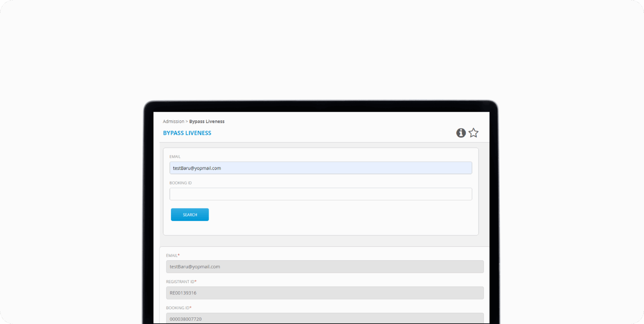Click the info icon beside the page title
The width and height of the screenshot is (644, 324).
(x=461, y=133)
